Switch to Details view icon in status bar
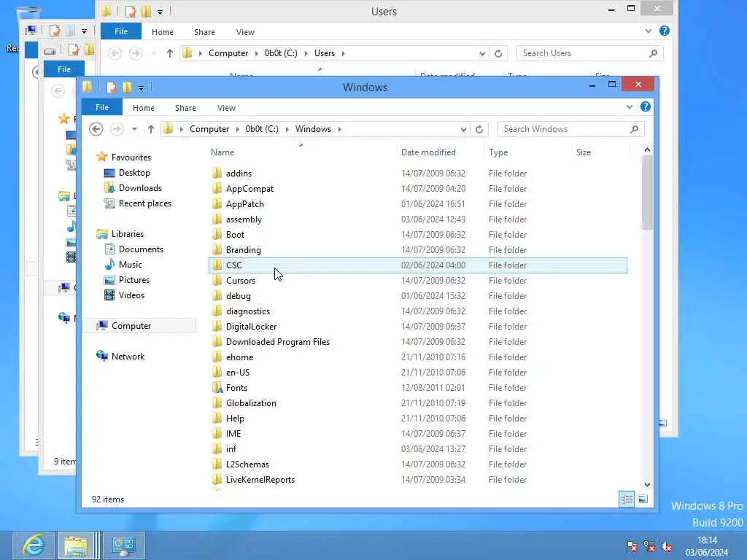 [627, 499]
